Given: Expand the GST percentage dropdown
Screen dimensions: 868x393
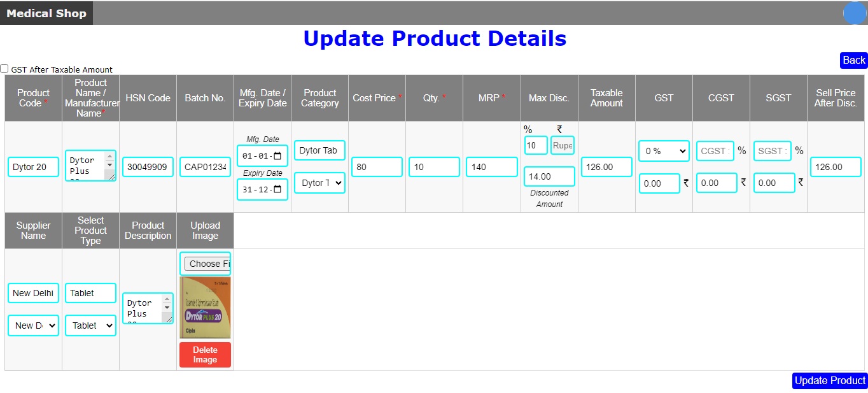Looking at the screenshot, I should tap(664, 151).
